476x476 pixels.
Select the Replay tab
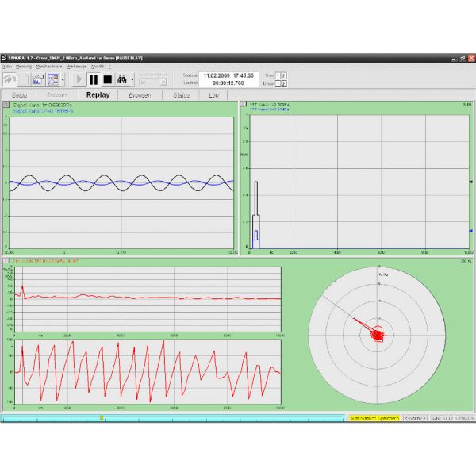[x=98, y=94]
